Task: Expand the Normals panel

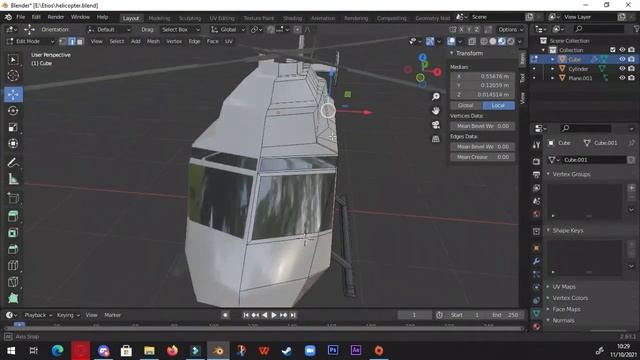Action: (x=549, y=320)
